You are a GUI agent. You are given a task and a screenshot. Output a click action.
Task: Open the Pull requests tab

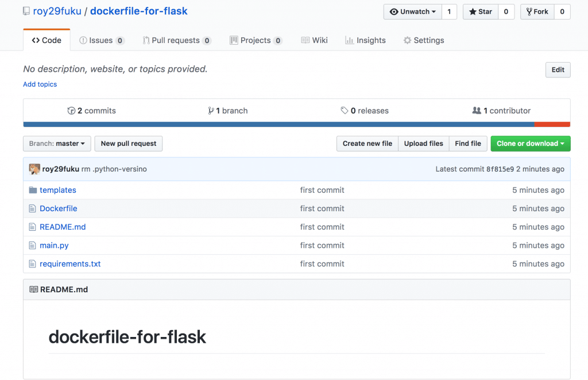coord(177,40)
